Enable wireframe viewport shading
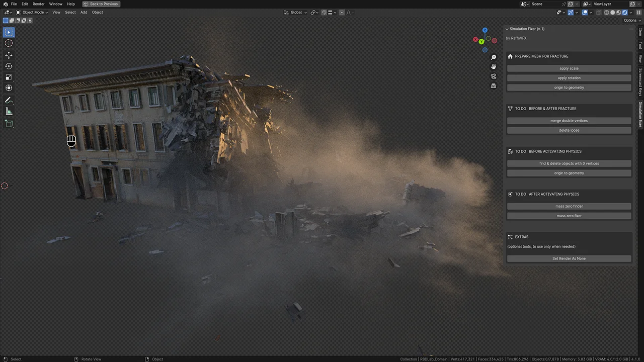 [x=607, y=13]
